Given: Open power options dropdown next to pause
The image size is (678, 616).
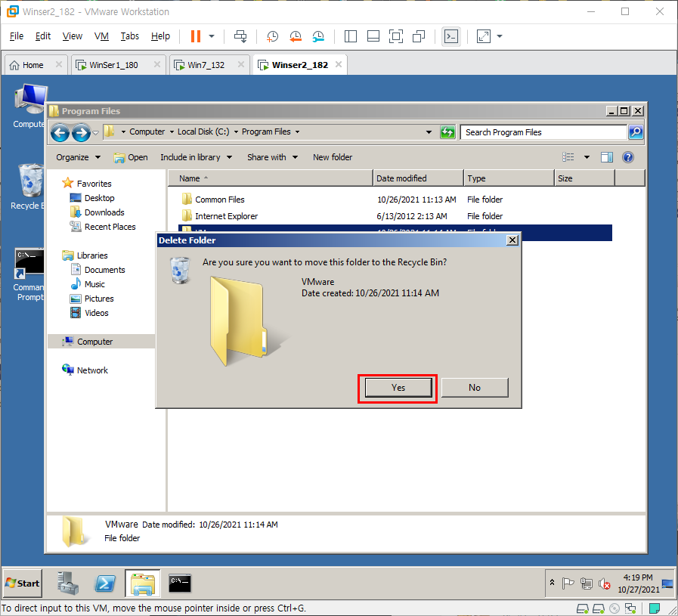Looking at the screenshot, I should pos(212,36).
